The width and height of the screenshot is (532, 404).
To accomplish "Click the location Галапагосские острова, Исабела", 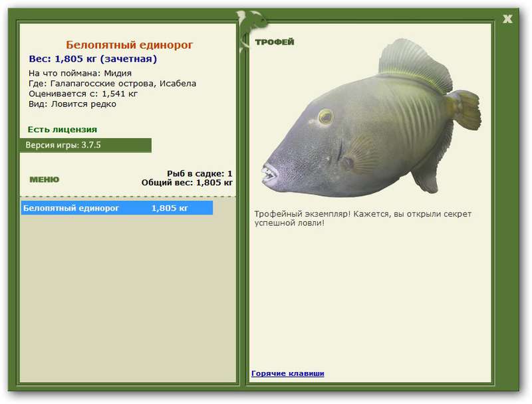I will click(x=123, y=83).
